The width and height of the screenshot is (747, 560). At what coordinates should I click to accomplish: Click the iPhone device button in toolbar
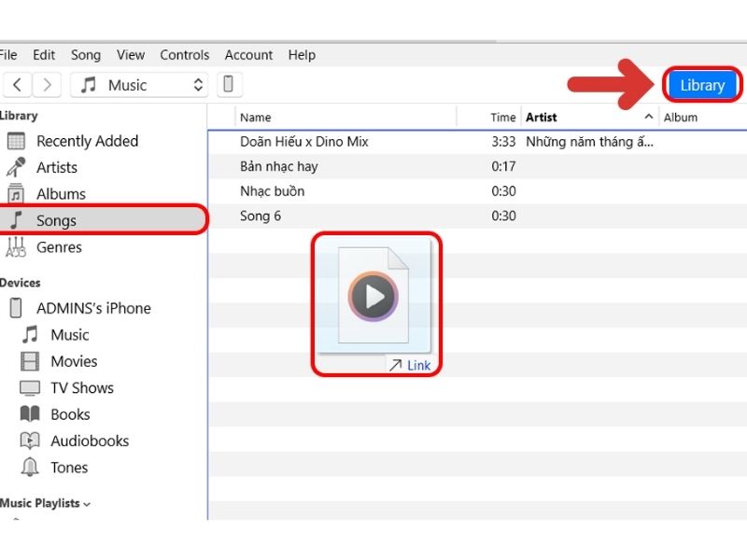click(229, 84)
